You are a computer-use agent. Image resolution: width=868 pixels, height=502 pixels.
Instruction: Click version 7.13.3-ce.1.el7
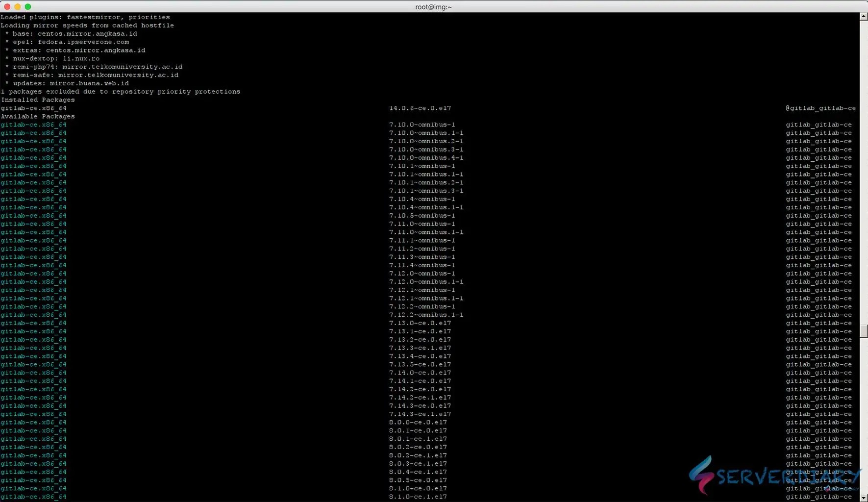click(x=420, y=348)
